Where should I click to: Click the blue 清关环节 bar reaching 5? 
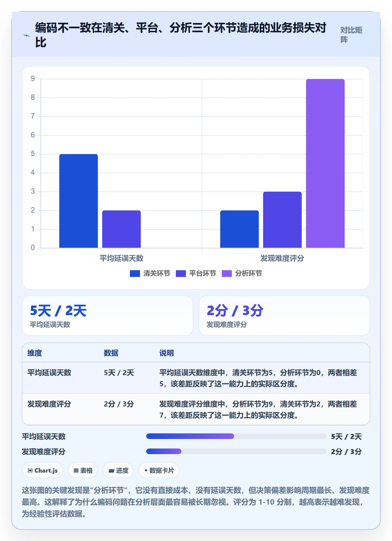point(79,201)
